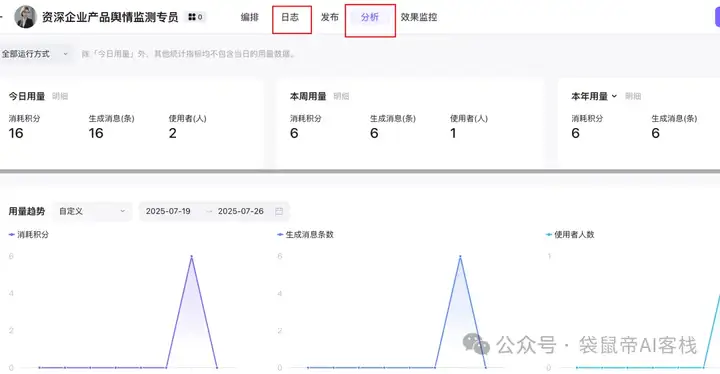Click end date 2025-07-26 field
The image size is (720, 374).
(x=241, y=211)
